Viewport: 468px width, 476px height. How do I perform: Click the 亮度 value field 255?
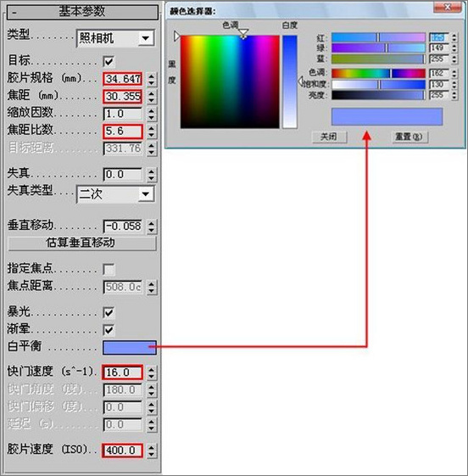[438, 95]
